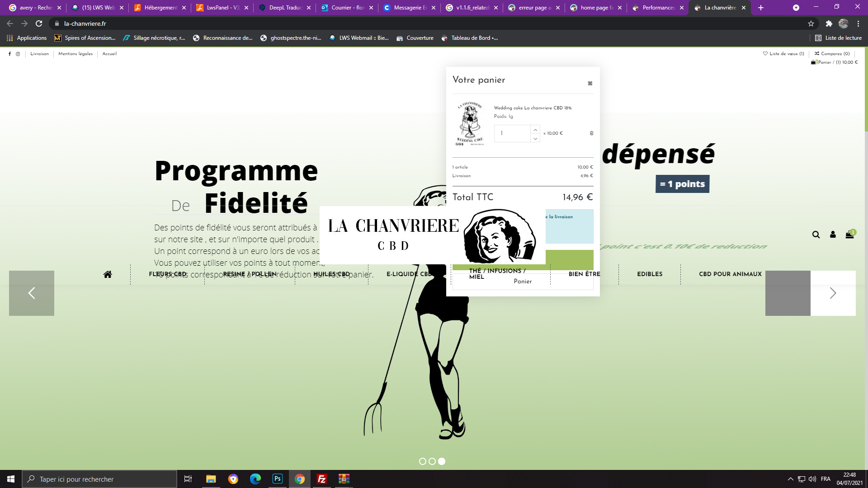
Task: Click the Mentions légales link
Action: pos(75,54)
